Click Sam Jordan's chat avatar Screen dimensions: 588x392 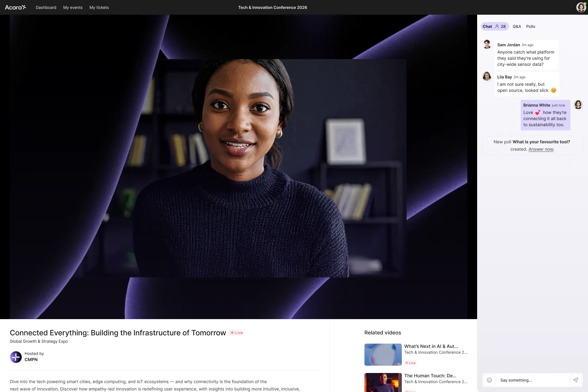[x=487, y=44]
